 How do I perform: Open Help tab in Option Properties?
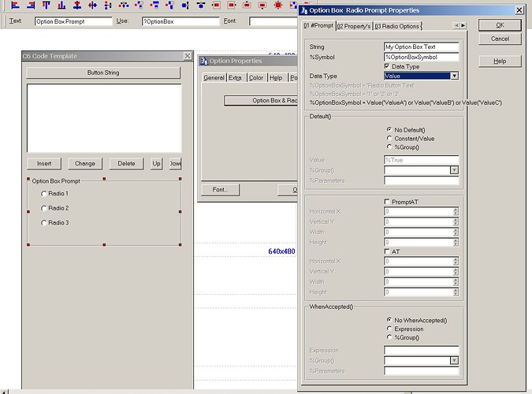point(276,78)
